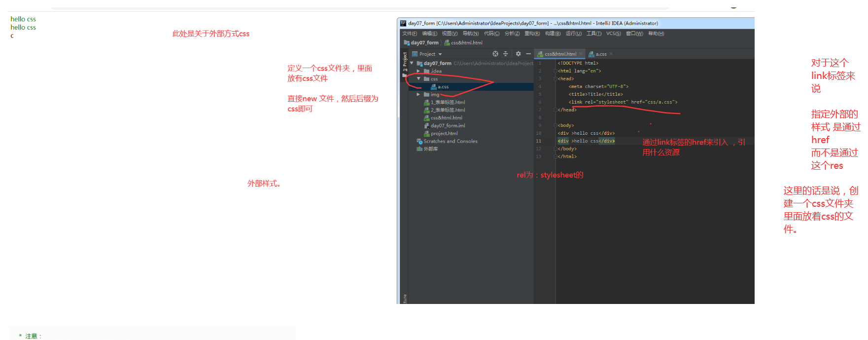Click the Collapse All icon in Project panel

pyautogui.click(x=505, y=54)
